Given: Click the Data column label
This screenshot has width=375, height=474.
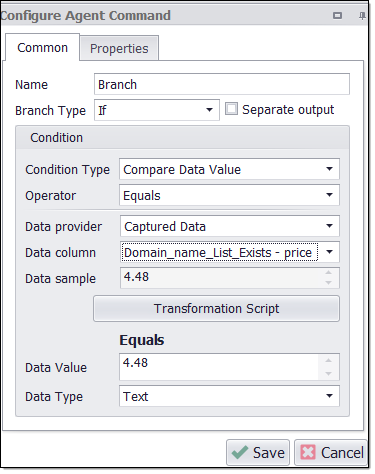Looking at the screenshot, I should [60, 253].
